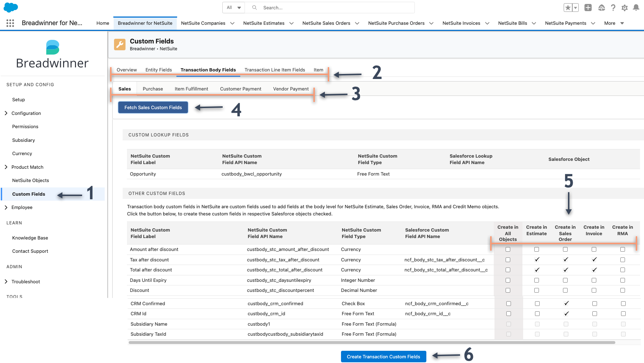Open NetSuite Estimates tab dropdown arrow
This screenshot has height=363, width=644.
(292, 23)
